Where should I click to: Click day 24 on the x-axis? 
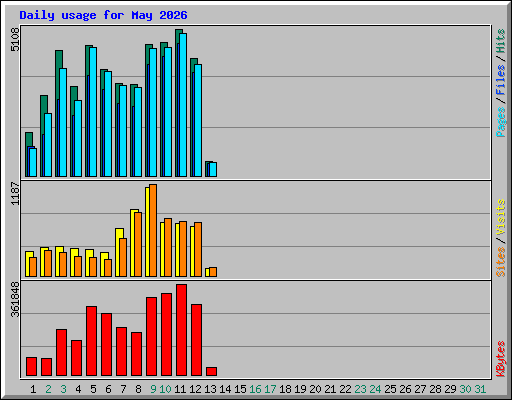(375, 389)
